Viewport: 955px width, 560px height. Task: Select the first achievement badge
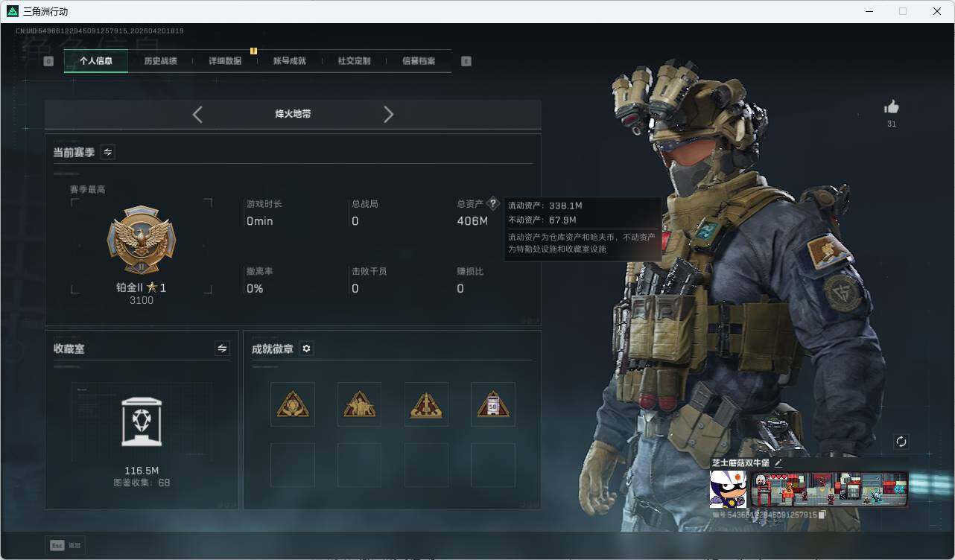pos(293,404)
